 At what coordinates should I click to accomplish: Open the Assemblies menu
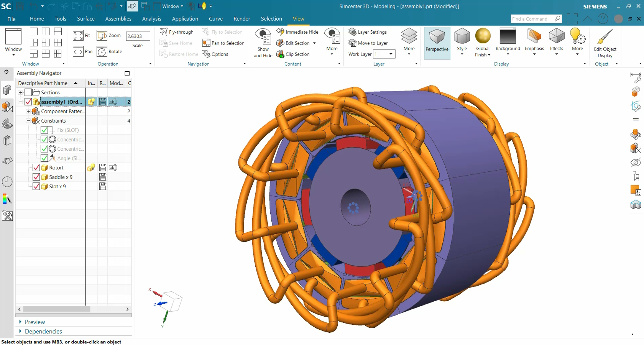[x=118, y=18]
